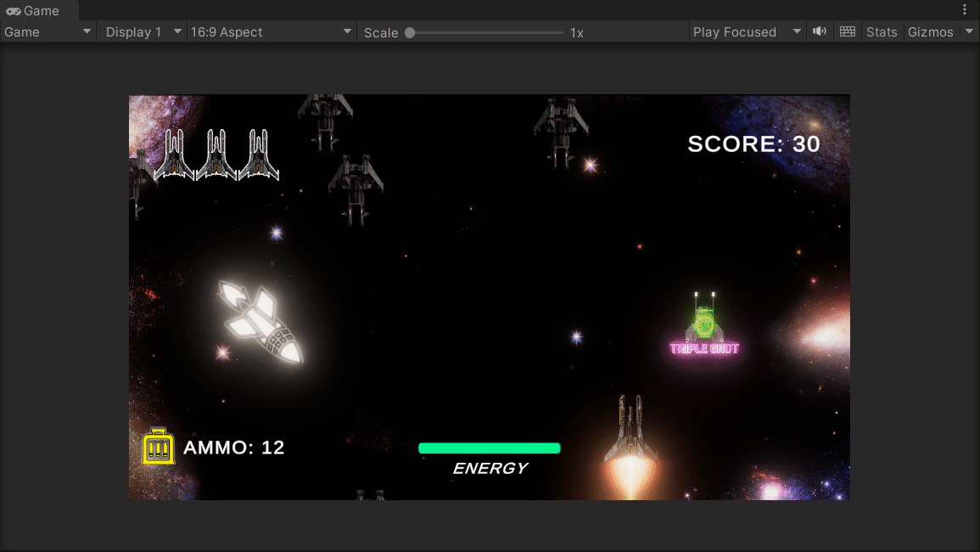
Task: Enable Gizmos rendering
Action: pyautogui.click(x=931, y=31)
